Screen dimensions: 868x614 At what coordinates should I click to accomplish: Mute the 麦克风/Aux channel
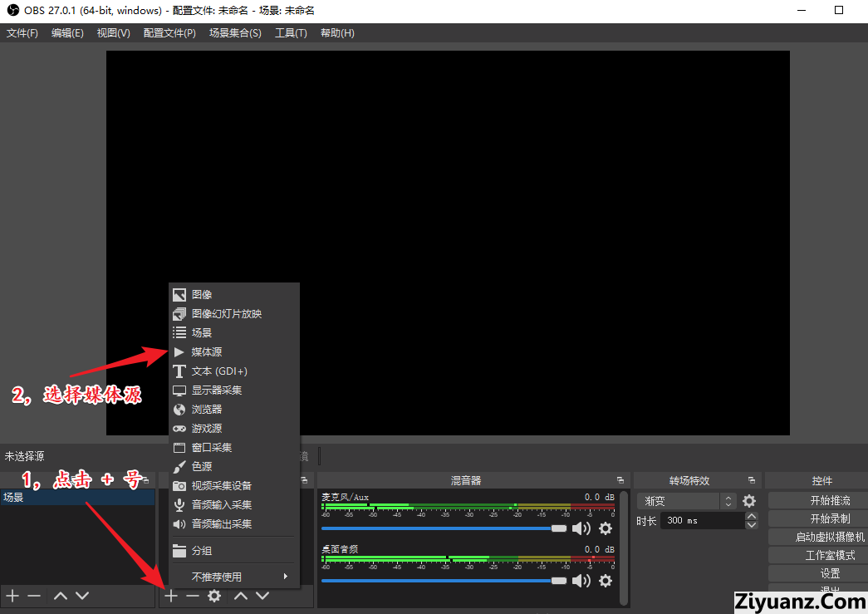[x=581, y=528]
